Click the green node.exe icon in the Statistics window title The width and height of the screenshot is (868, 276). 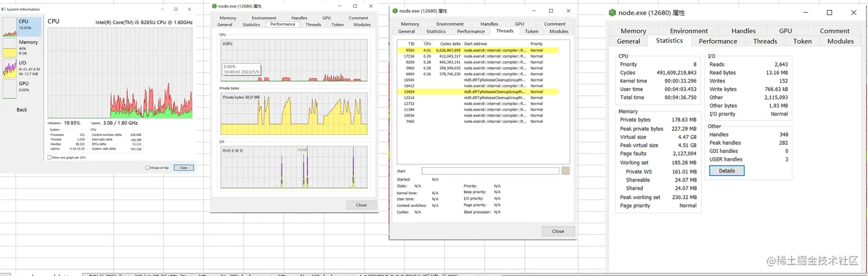pyautogui.click(x=613, y=13)
